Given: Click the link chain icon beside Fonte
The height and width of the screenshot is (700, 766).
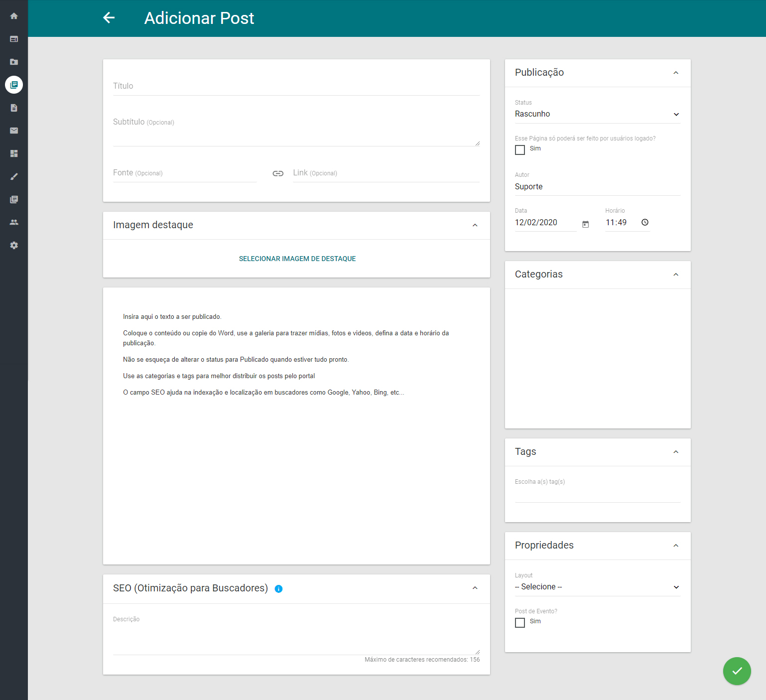Looking at the screenshot, I should pyautogui.click(x=278, y=173).
